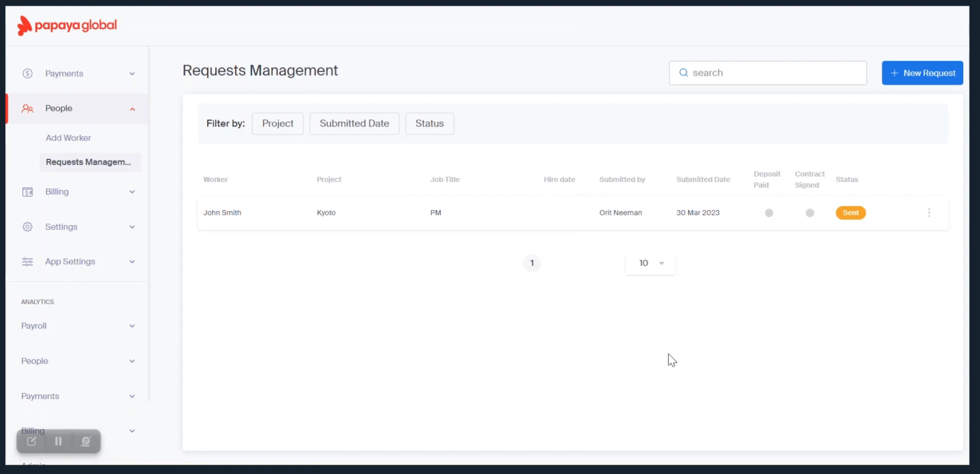The image size is (980, 474).
Task: Click the Orit Neeman submitter cell
Action: click(x=621, y=212)
